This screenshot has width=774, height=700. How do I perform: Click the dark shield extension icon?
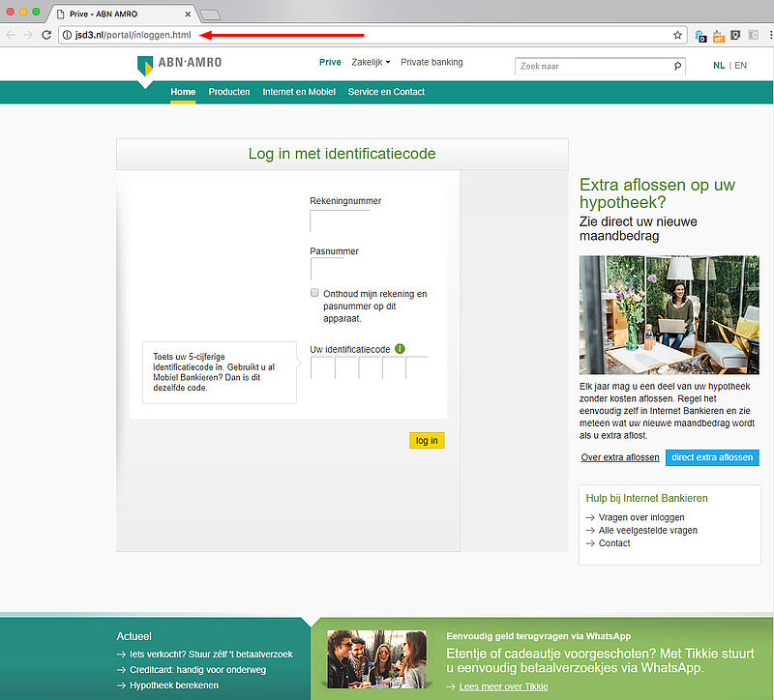pyautogui.click(x=735, y=35)
